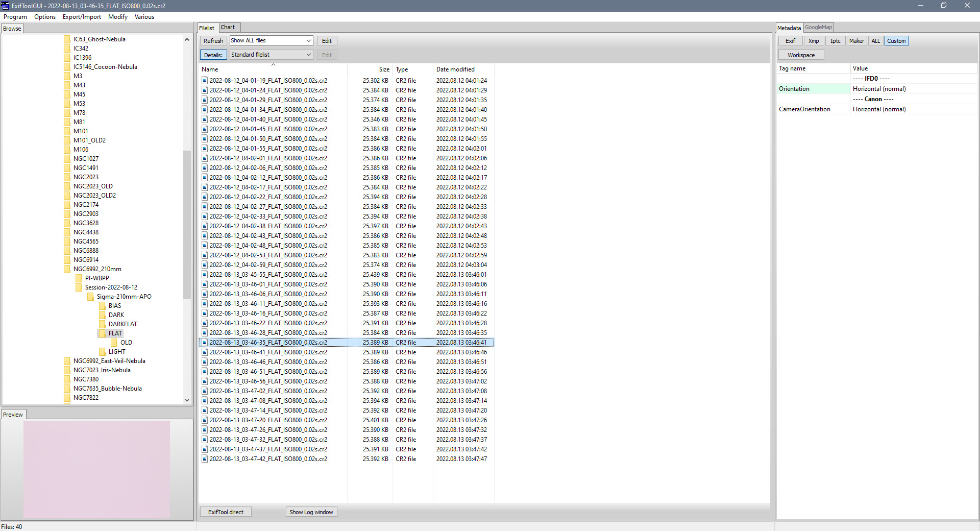
Task: Click the PI-WBPP folder icon
Action: (x=79, y=278)
